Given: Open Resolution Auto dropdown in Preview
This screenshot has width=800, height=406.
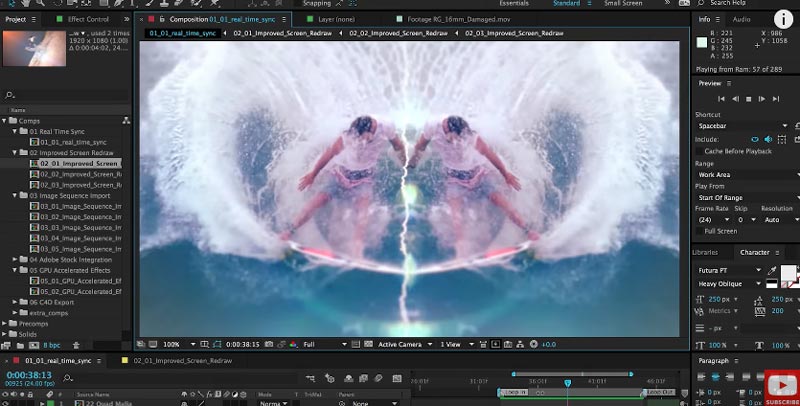Looking at the screenshot, I should [x=781, y=220].
